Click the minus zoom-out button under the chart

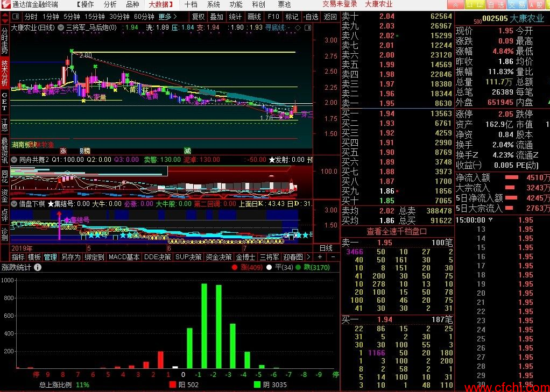click(333, 257)
